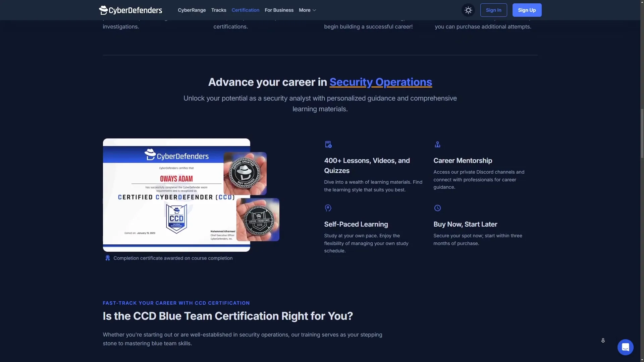Click the Career Mentorship icon

[437, 144]
